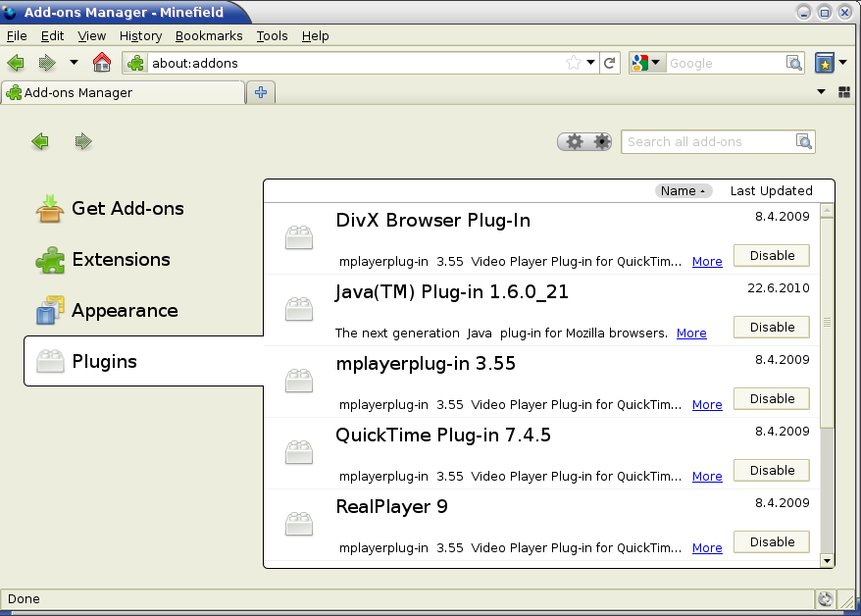This screenshot has width=861, height=616.
Task: Focus the Google search box
Action: 726,63
